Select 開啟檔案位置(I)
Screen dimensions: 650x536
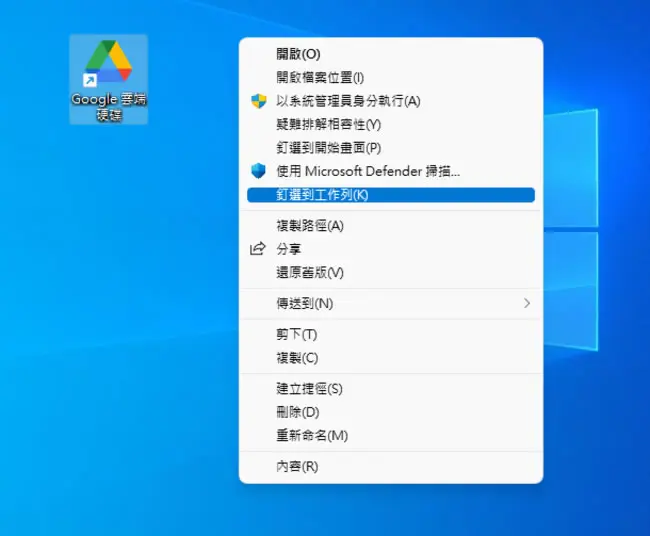point(390,78)
